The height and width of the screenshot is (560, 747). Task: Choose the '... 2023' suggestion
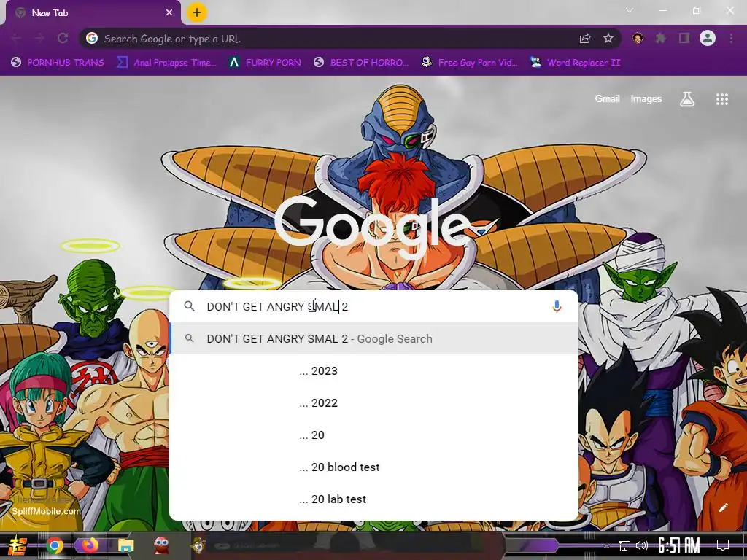[374, 371]
